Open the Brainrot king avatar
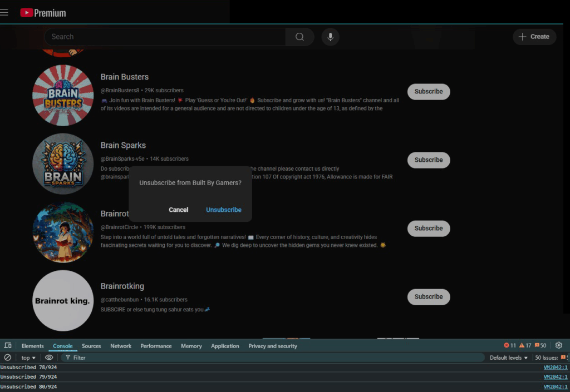 (63, 300)
